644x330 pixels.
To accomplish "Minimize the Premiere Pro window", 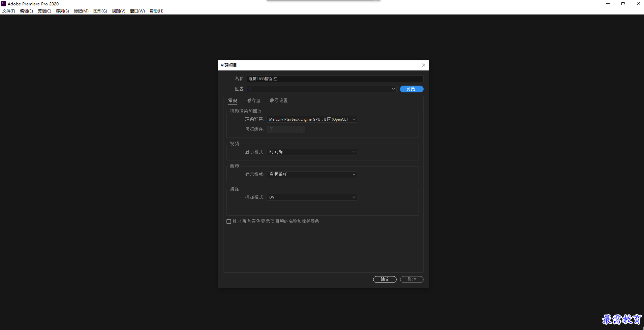I will tap(608, 4).
